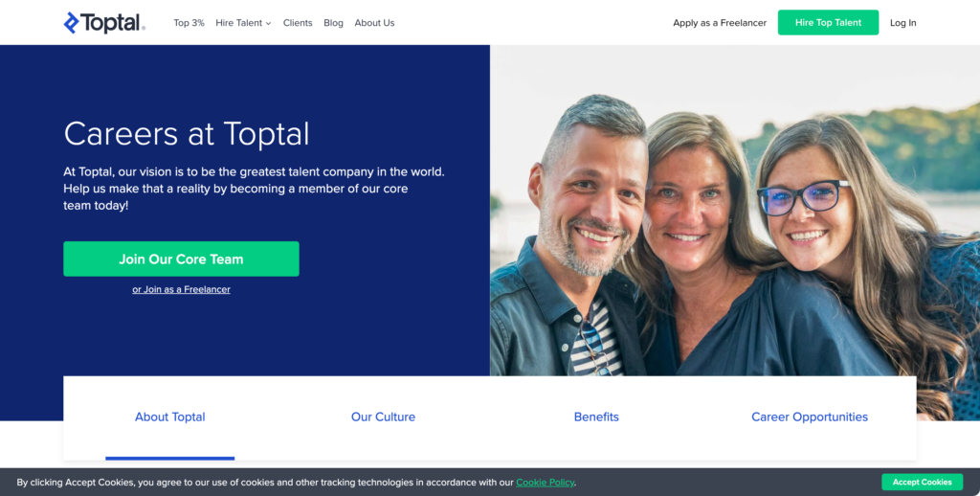
Task: Visit the About Us page
Action: tap(374, 23)
